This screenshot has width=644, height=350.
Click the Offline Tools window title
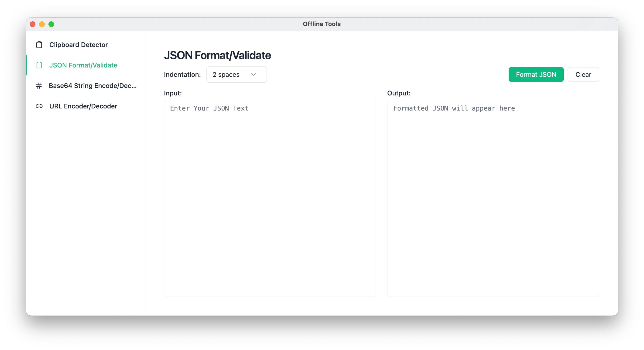coord(322,24)
